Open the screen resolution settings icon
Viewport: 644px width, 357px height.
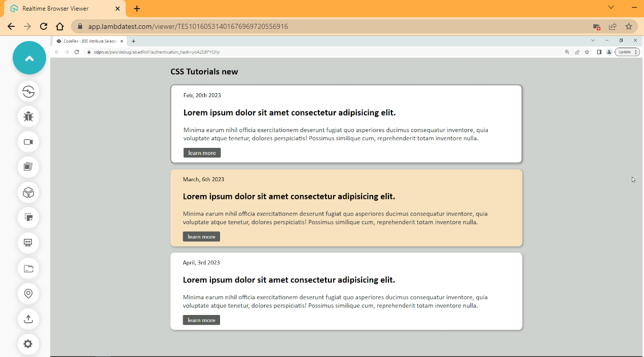(28, 243)
